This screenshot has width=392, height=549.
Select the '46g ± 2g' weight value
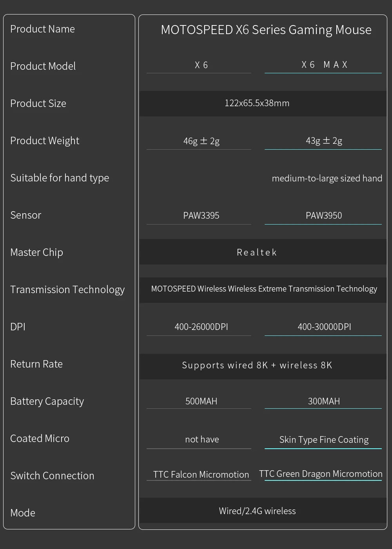(x=201, y=141)
